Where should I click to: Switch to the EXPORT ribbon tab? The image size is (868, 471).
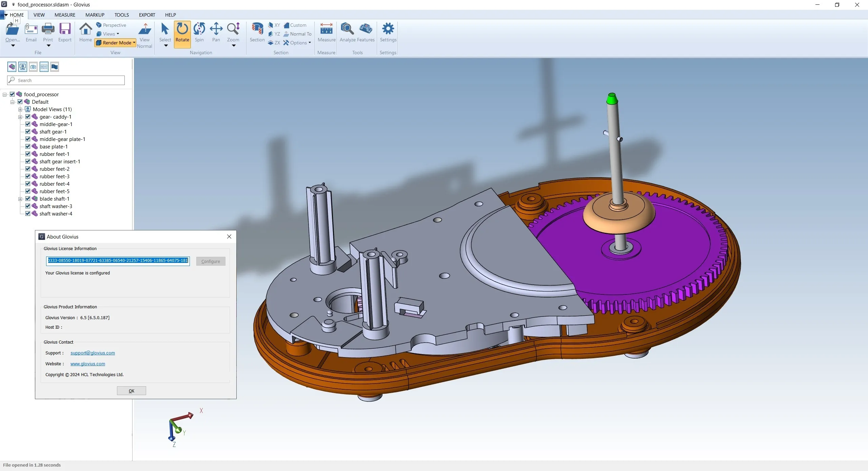pyautogui.click(x=147, y=15)
